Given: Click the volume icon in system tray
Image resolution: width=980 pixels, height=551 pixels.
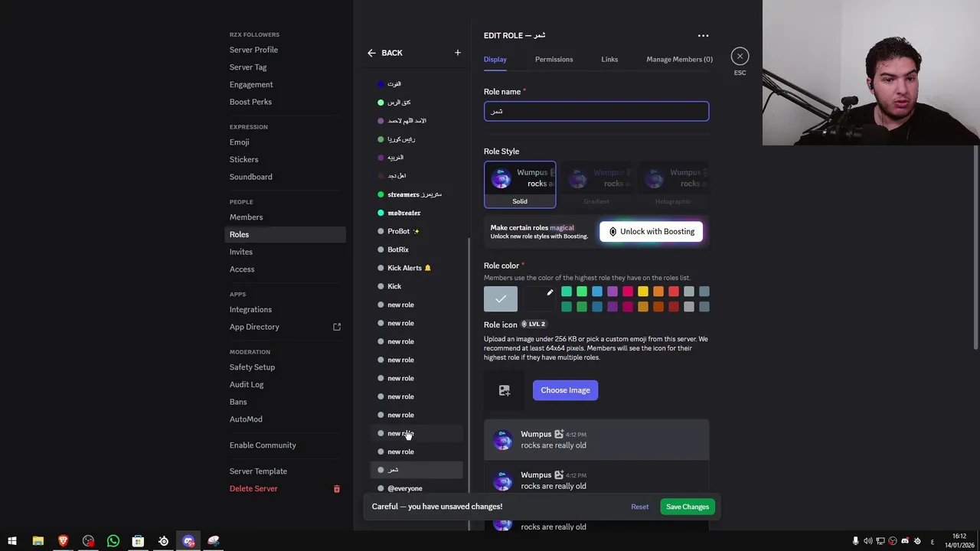Looking at the screenshot, I should pos(867,541).
